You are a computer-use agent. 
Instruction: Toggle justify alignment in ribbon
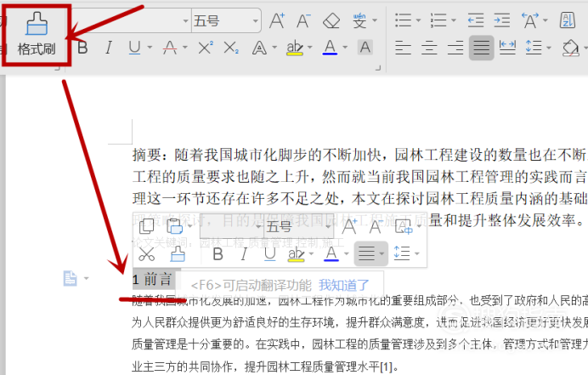click(482, 48)
